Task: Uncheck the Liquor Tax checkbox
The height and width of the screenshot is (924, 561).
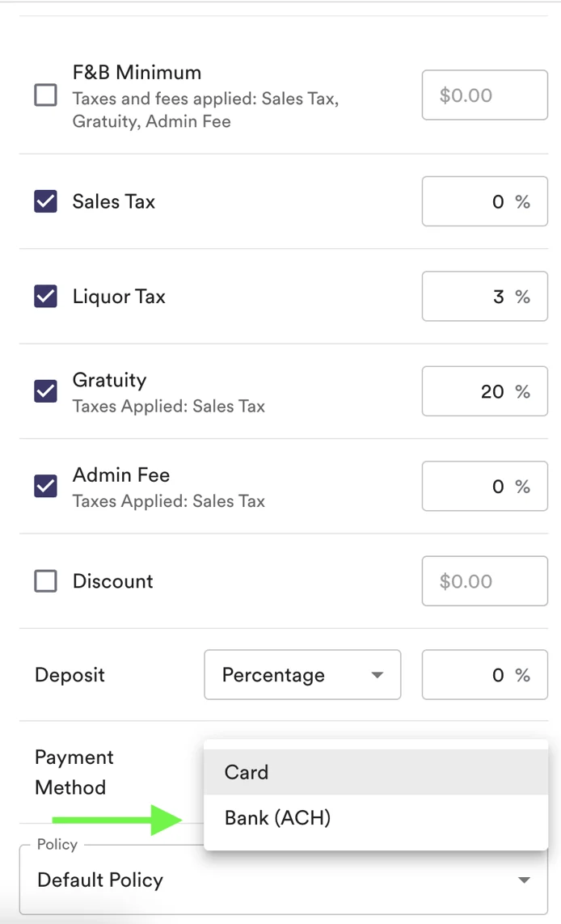Action: click(46, 297)
